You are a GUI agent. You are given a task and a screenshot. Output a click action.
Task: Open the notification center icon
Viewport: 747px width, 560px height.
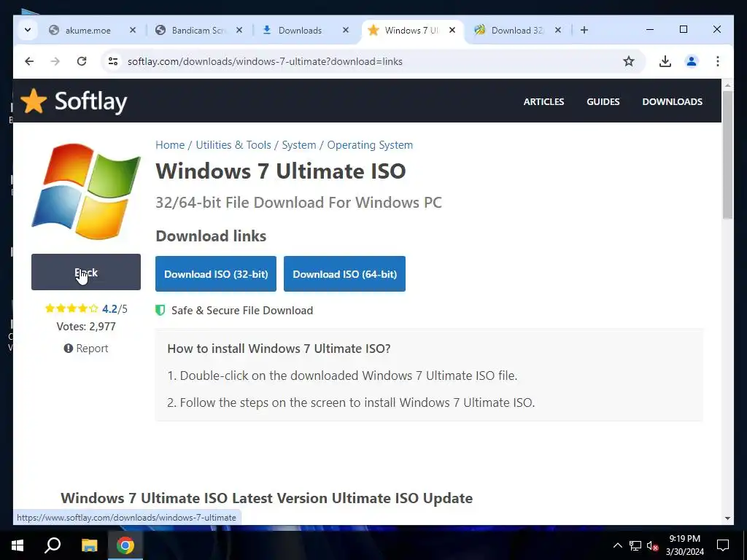click(723, 545)
